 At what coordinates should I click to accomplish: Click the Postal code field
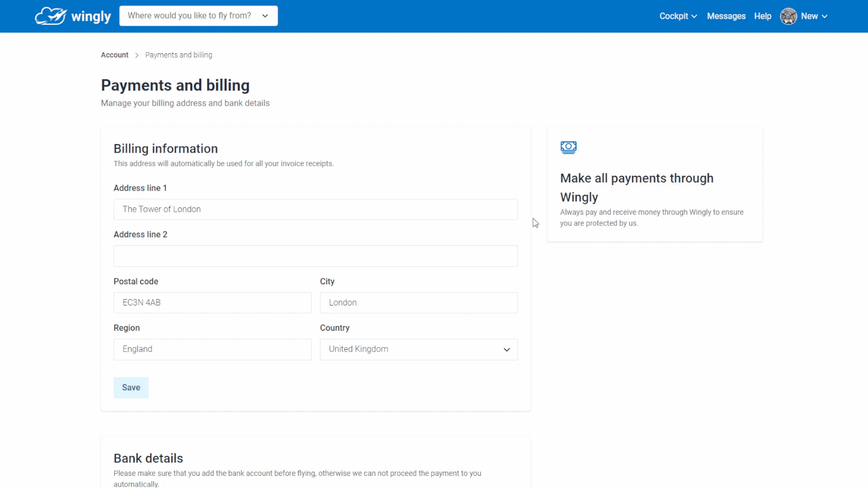point(212,303)
